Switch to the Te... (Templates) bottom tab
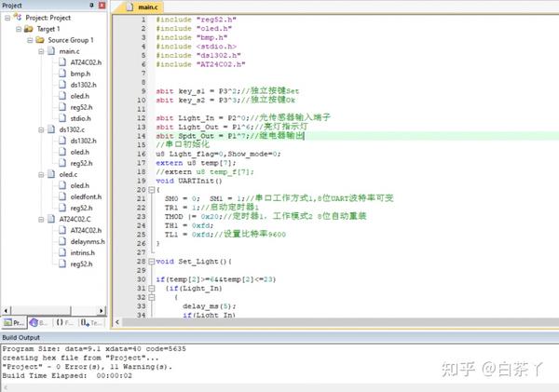559x392 pixels. coord(91,322)
